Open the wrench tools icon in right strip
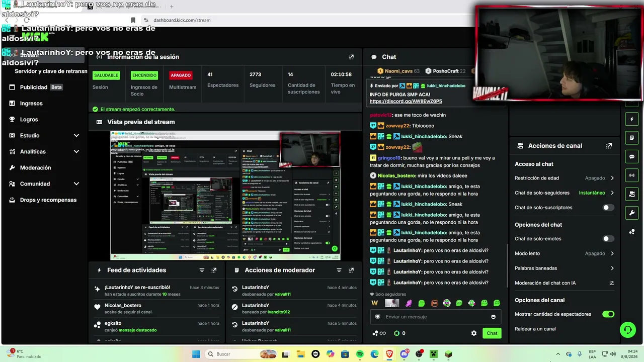644x362 pixels. [632, 213]
